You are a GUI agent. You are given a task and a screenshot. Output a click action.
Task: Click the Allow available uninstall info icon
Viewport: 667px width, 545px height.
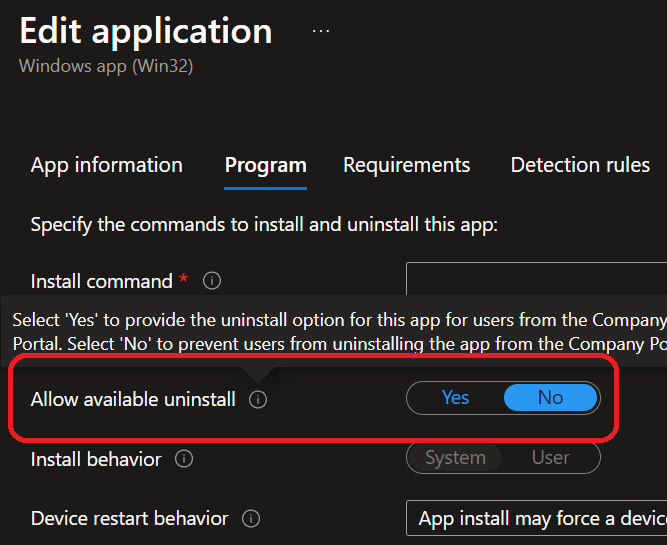(x=258, y=400)
